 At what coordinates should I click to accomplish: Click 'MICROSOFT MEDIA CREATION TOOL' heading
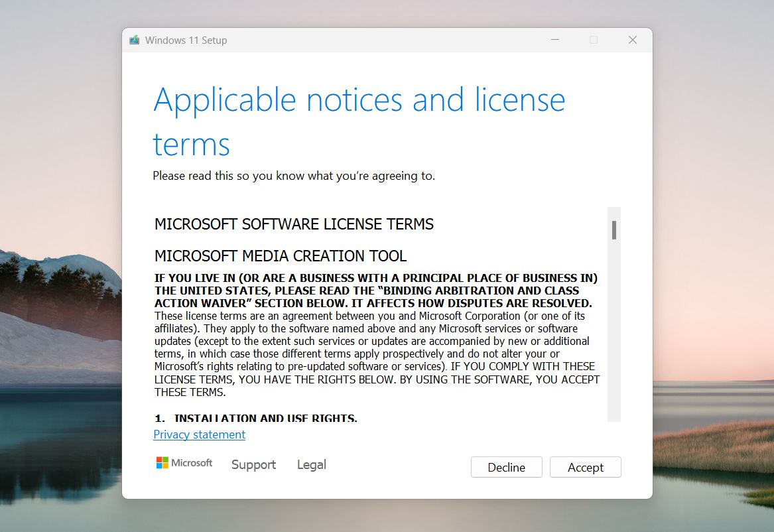point(281,255)
